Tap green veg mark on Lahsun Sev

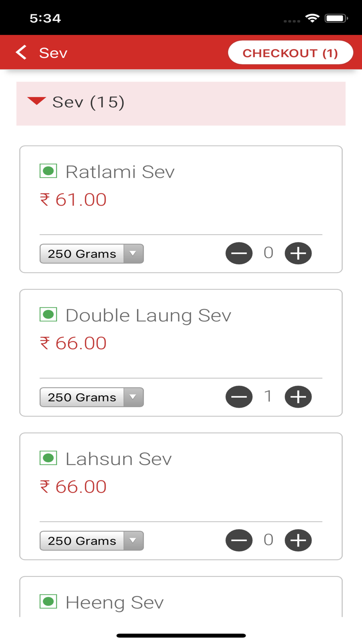(48, 458)
